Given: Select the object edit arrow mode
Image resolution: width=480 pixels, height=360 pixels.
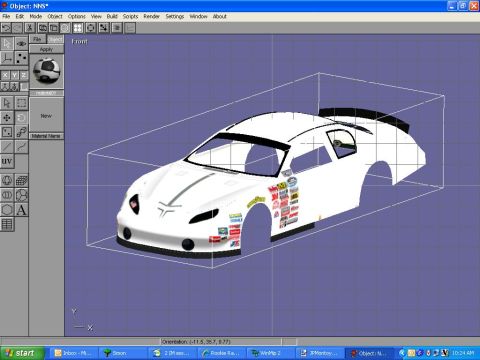Looking at the screenshot, I should tap(7, 43).
